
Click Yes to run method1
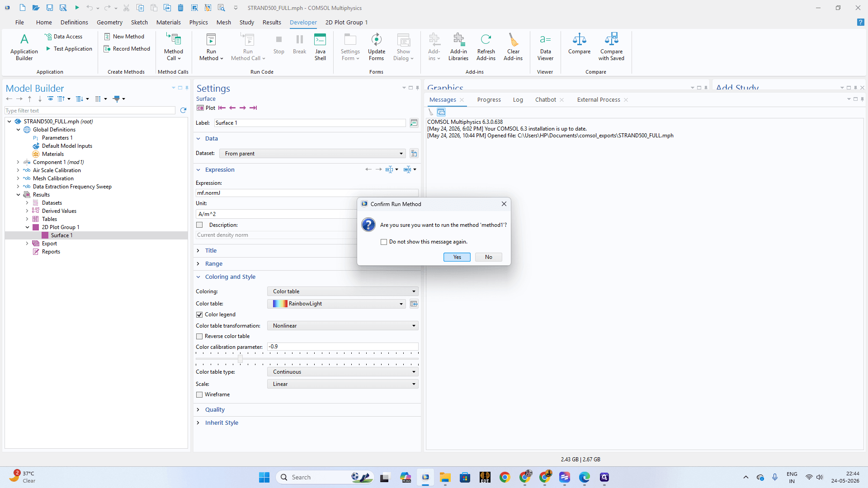[x=457, y=257]
